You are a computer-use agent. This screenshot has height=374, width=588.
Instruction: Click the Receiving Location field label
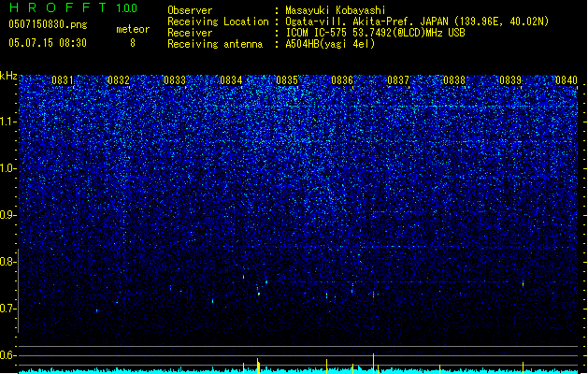[x=218, y=22]
